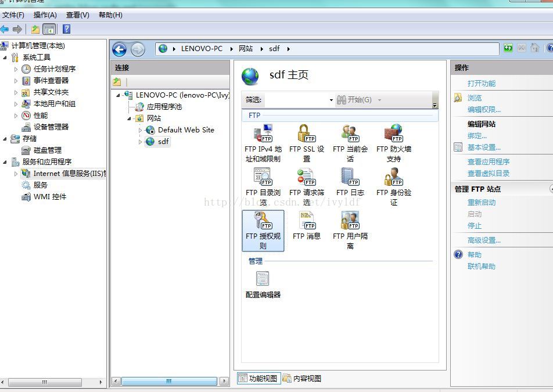
Task: Click 打开功能 action link
Action: (x=482, y=83)
